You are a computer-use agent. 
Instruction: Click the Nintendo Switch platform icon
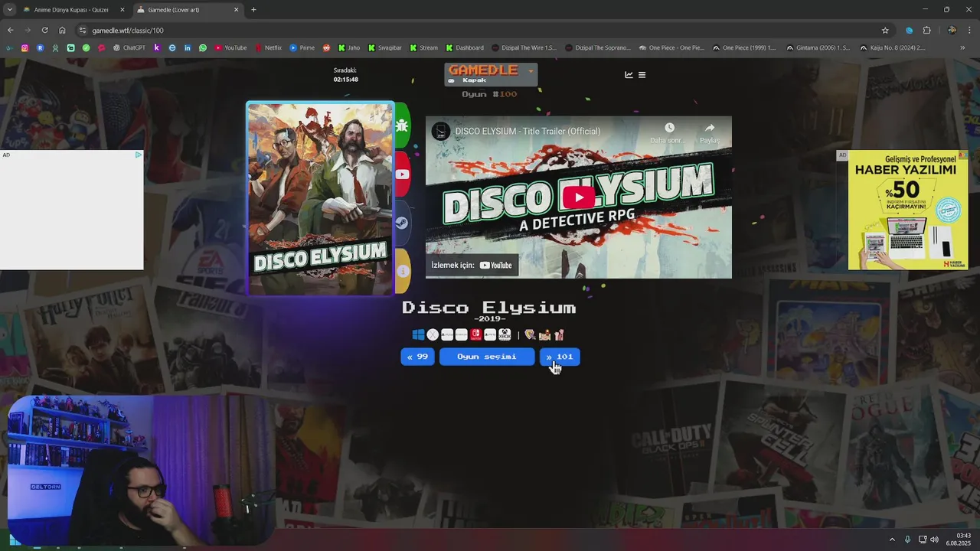[x=475, y=334]
